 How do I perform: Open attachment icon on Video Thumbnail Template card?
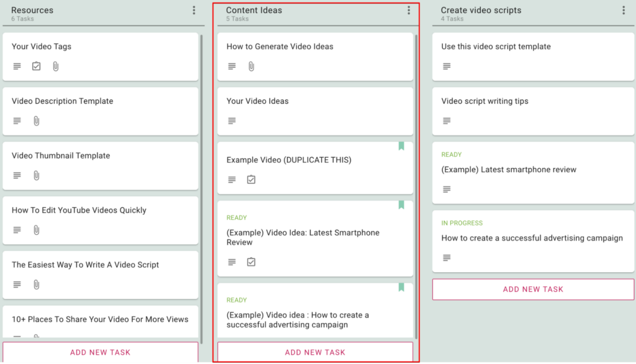coord(37,175)
